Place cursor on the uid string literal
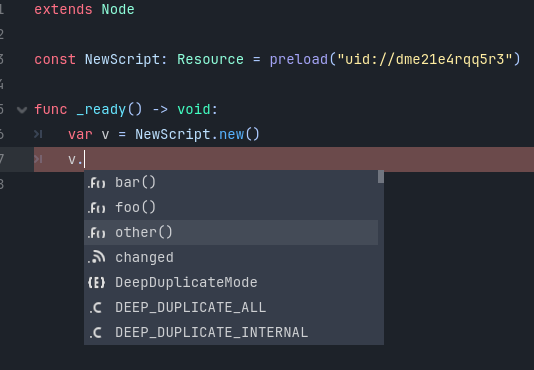The image size is (534, 370). (425, 59)
